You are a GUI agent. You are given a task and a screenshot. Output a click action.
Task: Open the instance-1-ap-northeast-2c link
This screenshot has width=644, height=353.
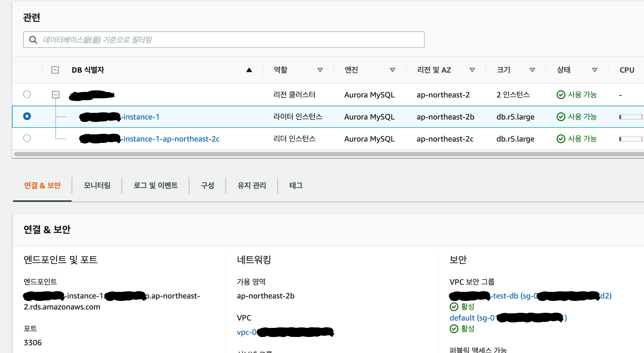(171, 139)
